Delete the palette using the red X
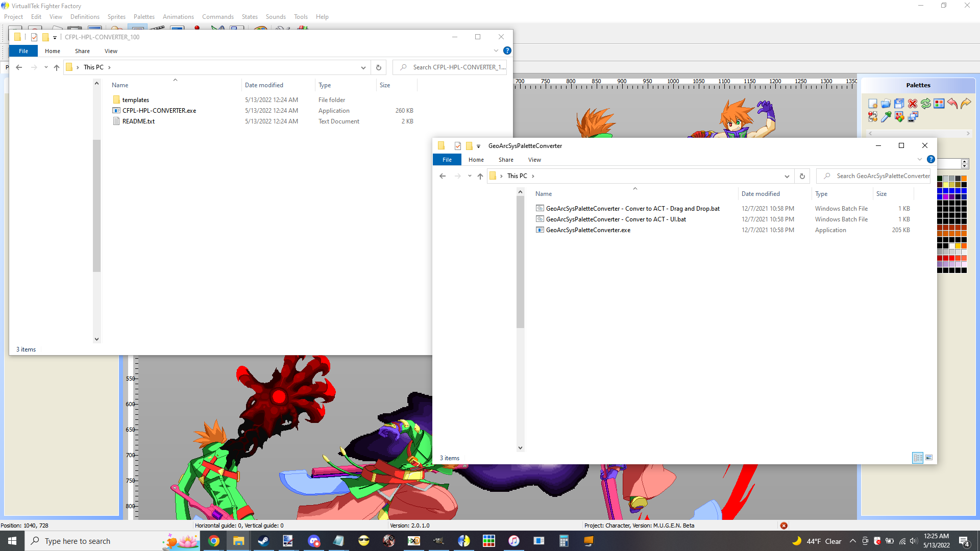980x551 pixels. tap(913, 104)
